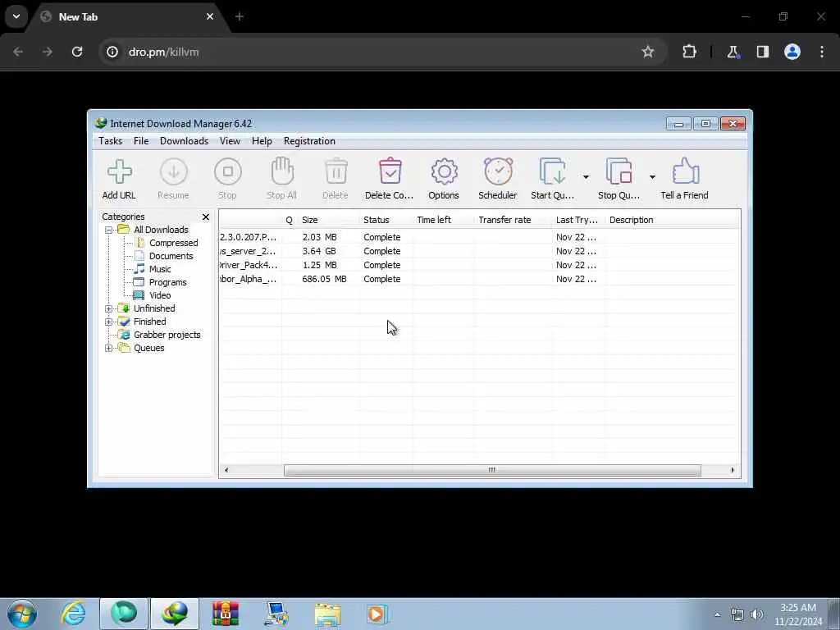Select the Programs category
840x630 pixels.
click(167, 282)
